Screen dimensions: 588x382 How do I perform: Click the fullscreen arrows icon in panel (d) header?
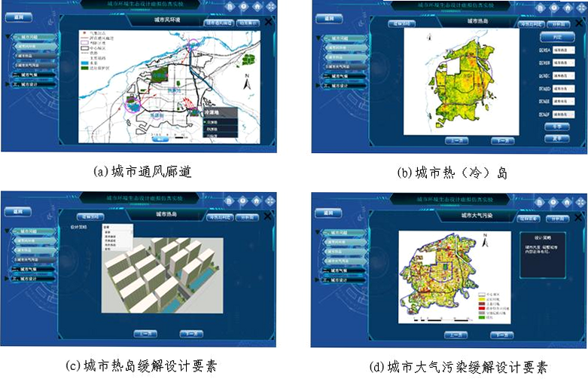(x=580, y=202)
